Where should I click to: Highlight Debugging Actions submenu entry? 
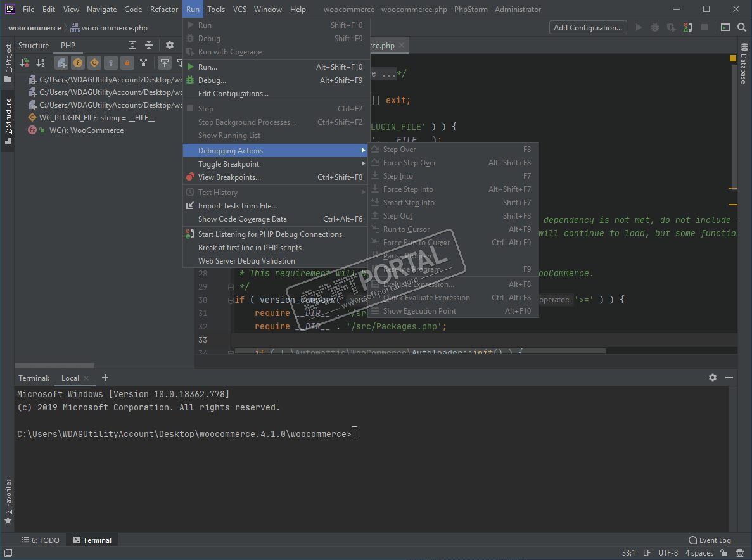click(x=275, y=151)
